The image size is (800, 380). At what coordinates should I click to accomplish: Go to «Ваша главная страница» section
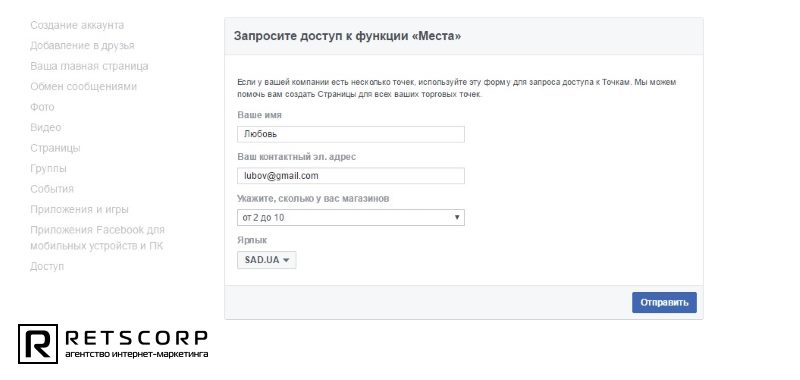[89, 66]
